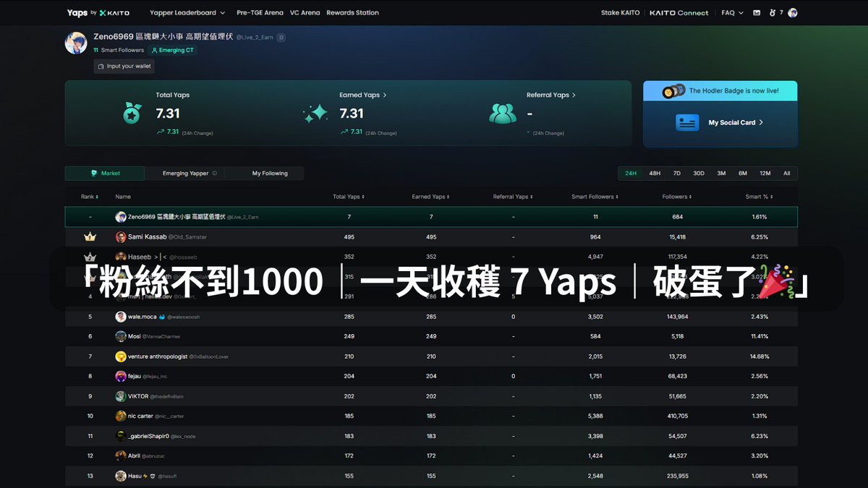Choose the 6M time range
Screen dimensions: 868x488
click(x=743, y=174)
